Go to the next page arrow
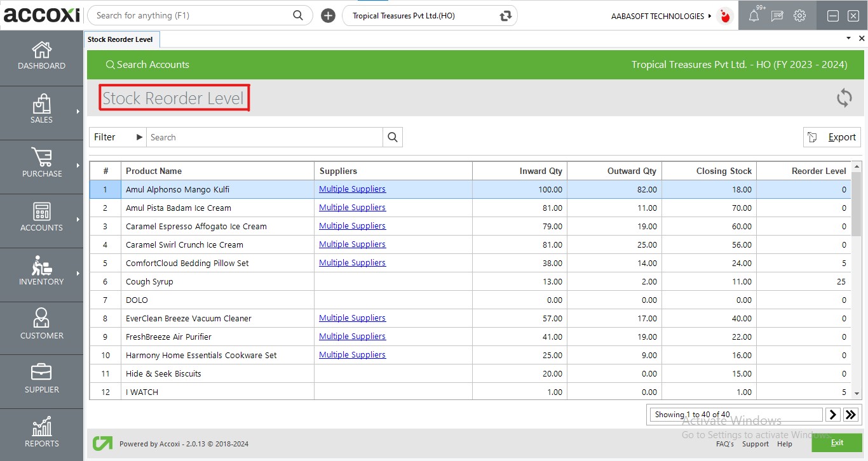 pos(833,415)
